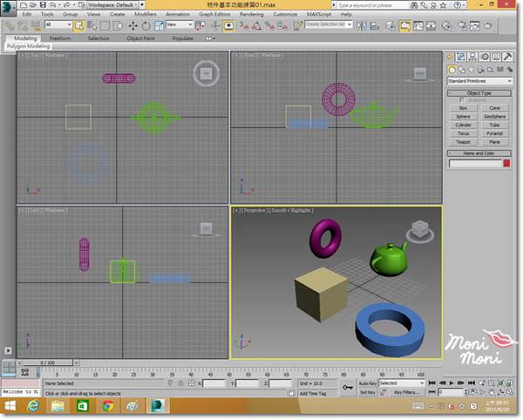Image resolution: width=523 pixels, height=420 pixels.
Task: Switch to the Object Paint ribbon tab
Action: click(x=139, y=38)
